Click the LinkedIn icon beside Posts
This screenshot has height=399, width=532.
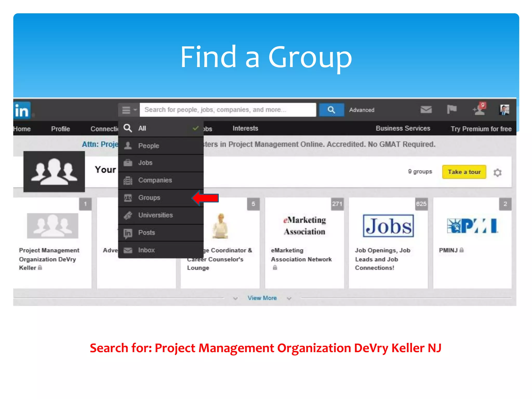pyautogui.click(x=128, y=233)
